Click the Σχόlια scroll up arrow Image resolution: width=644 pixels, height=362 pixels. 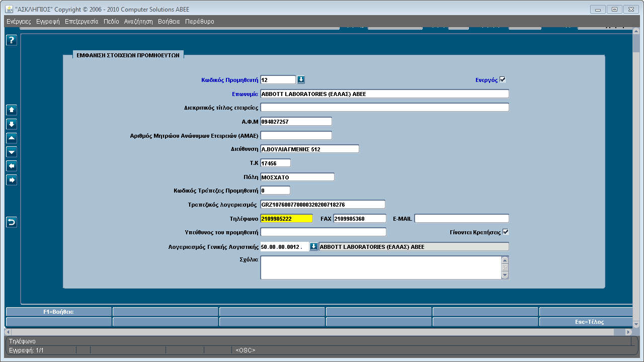[x=505, y=260]
